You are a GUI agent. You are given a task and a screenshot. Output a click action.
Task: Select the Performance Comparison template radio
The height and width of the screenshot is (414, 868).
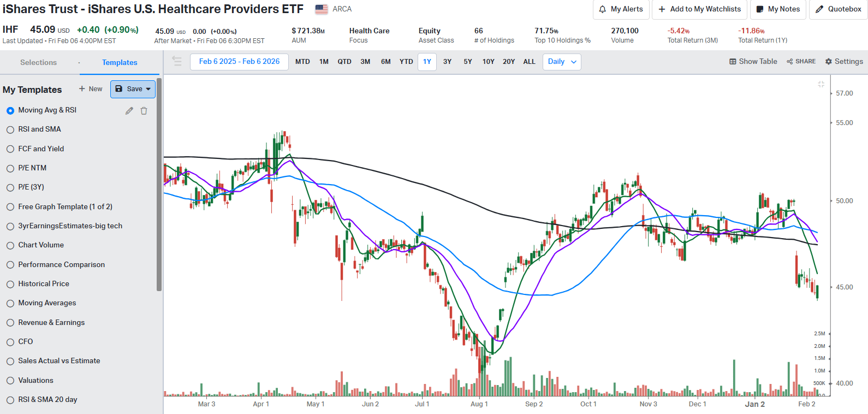pos(10,265)
